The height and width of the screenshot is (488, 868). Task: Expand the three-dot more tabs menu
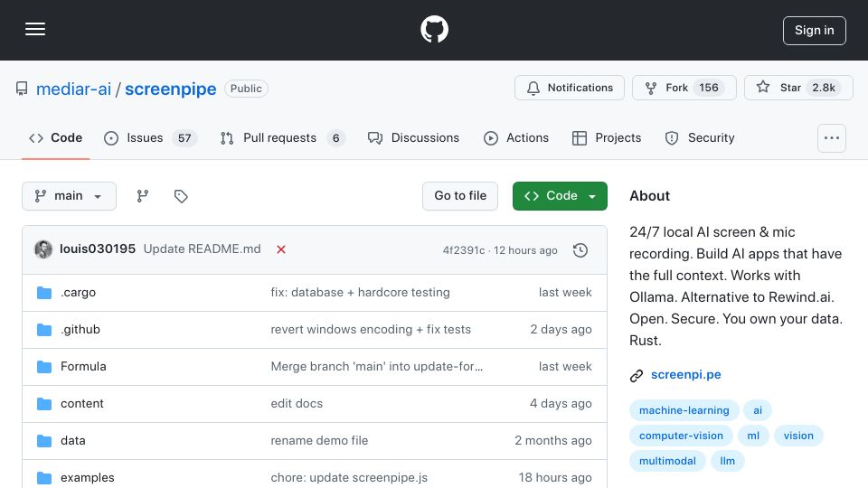(832, 137)
